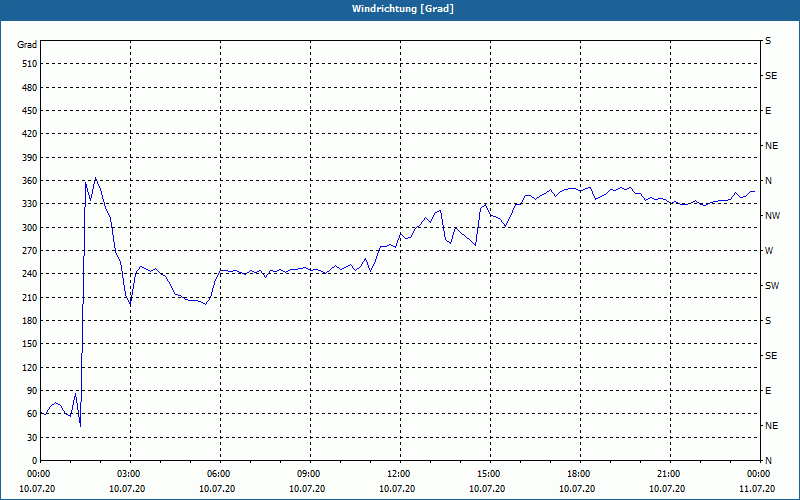Click the 300 y-axis tick label
Image resolution: width=800 pixels, height=500 pixels.
30,228
